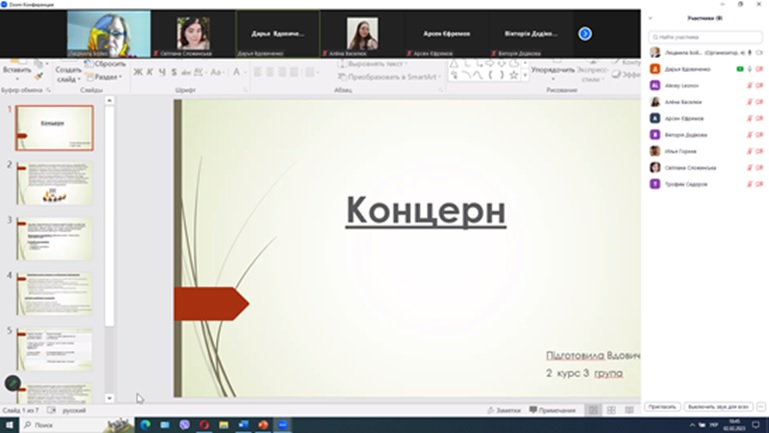Click spell-check icon in status bar
Viewport: 769px width, 433px height.
click(51, 410)
